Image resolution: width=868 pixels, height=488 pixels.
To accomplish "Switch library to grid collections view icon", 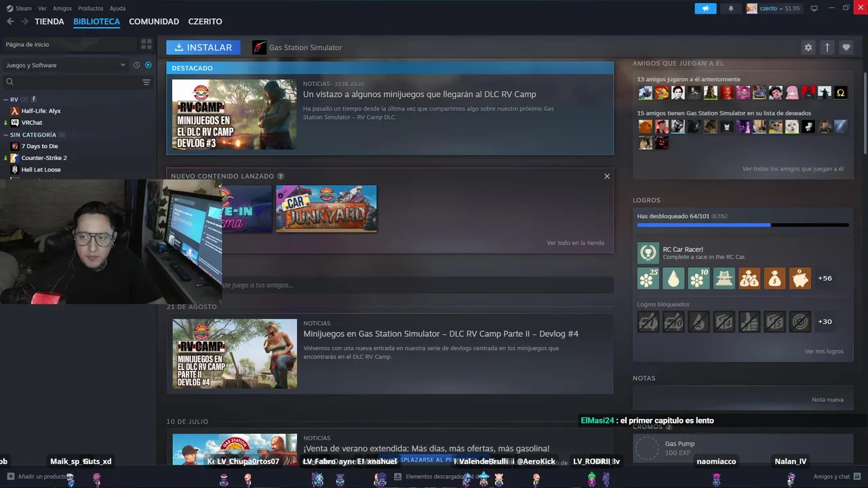I will [146, 44].
